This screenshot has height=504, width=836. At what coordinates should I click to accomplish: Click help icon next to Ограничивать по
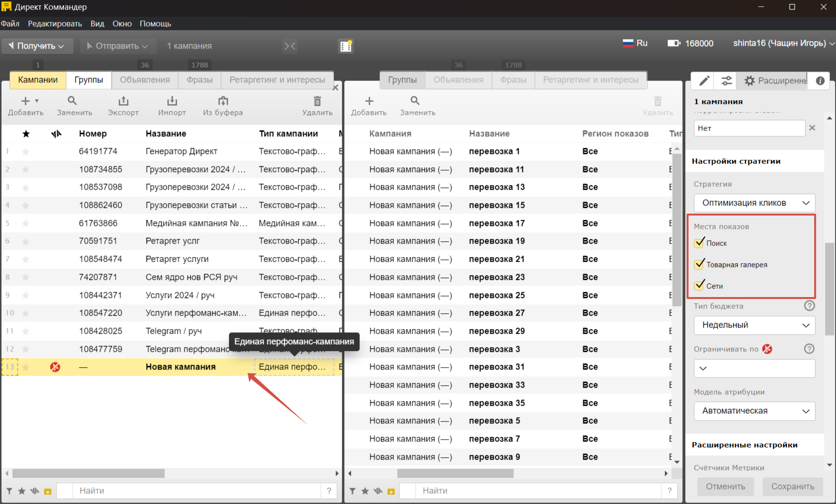pyautogui.click(x=809, y=349)
